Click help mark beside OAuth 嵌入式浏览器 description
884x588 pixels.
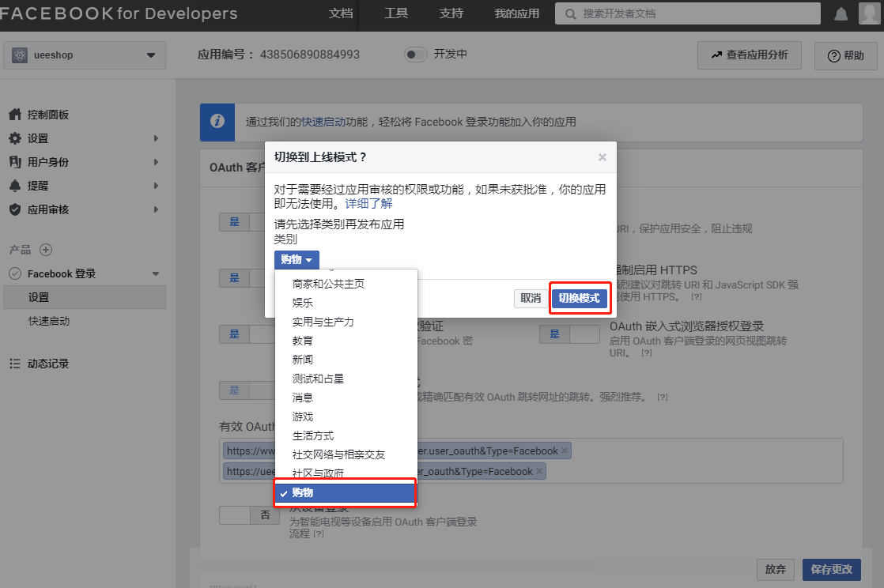click(x=647, y=353)
